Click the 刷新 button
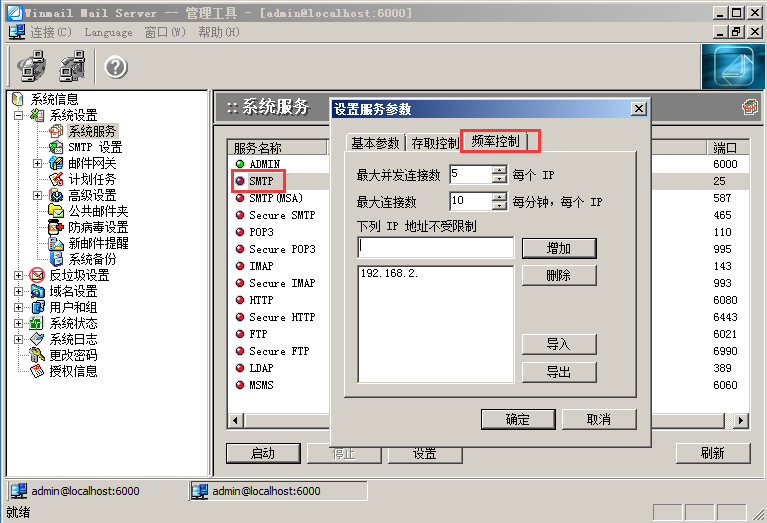767x523 pixels. coord(713,453)
